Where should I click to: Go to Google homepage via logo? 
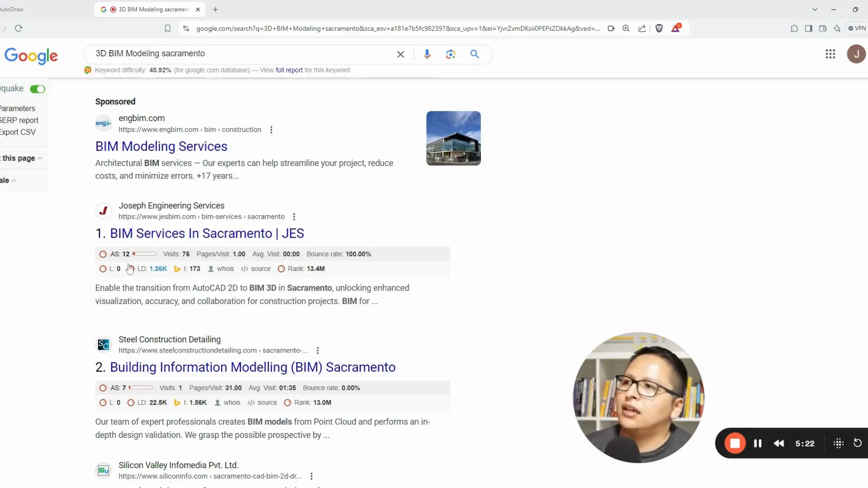pos(31,56)
